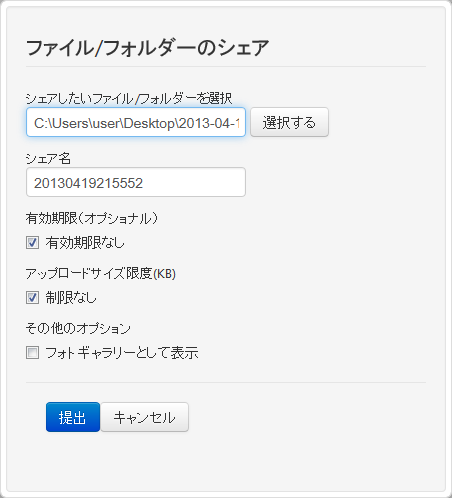Click the 有効期限(オプショナル) section label
The width and height of the screenshot is (452, 498).
[x=92, y=219]
